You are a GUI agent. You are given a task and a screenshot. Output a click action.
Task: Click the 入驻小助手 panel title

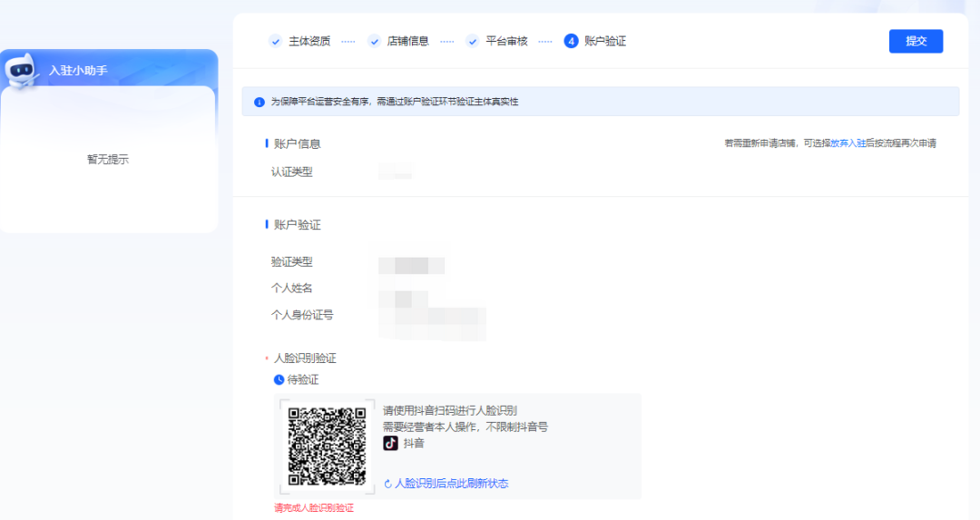[78, 71]
